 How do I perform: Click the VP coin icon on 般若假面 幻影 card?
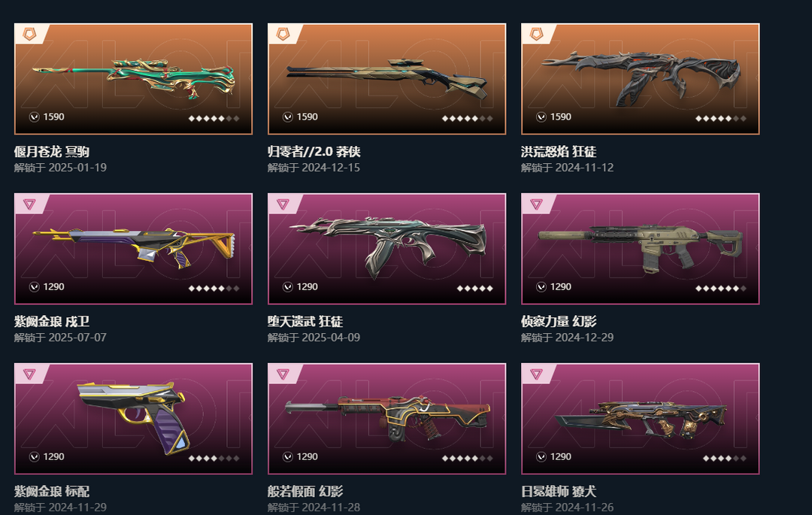coord(288,456)
